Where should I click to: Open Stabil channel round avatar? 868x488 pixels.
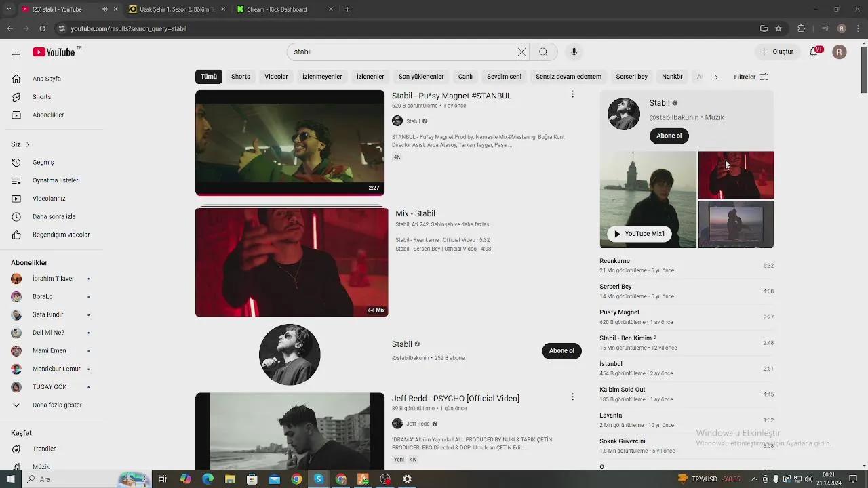[290, 354]
